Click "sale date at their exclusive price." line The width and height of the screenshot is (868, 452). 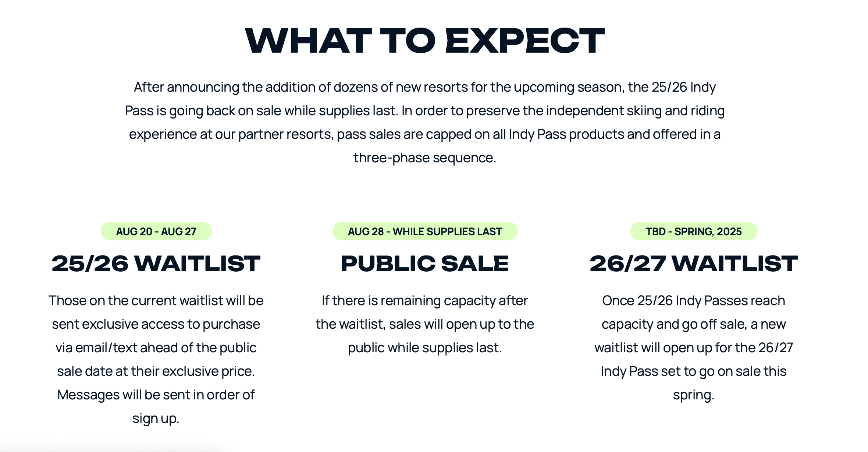coord(156,371)
